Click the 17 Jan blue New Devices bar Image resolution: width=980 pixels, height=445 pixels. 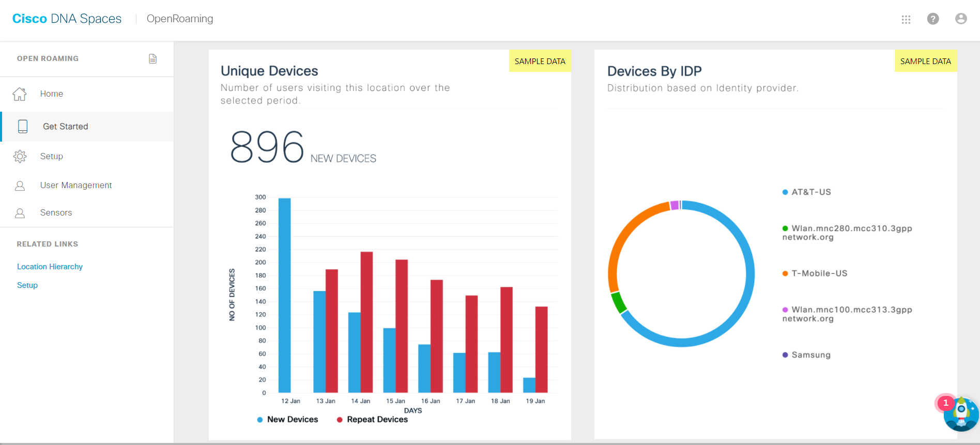(x=460, y=373)
